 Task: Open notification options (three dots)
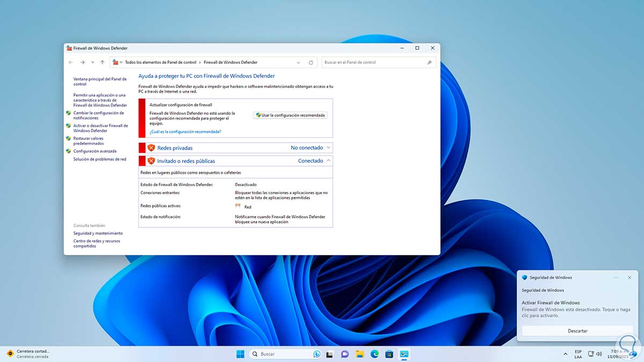(x=616, y=277)
